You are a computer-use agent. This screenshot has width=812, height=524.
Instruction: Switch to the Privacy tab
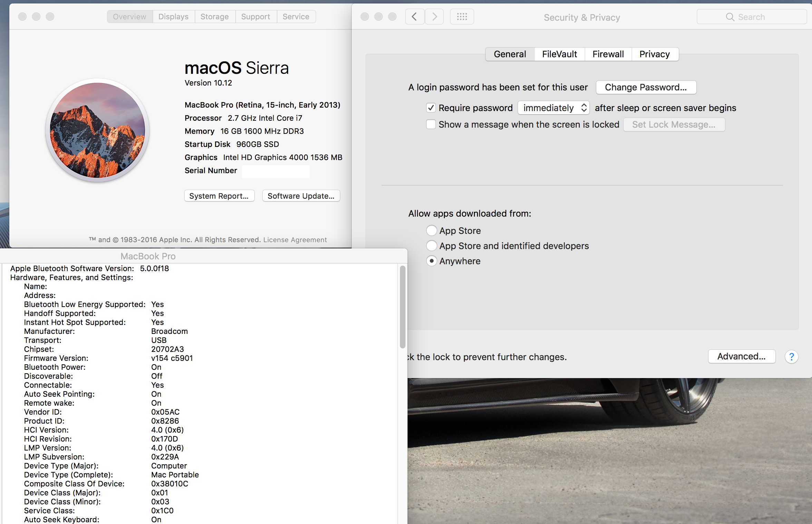[655, 54]
